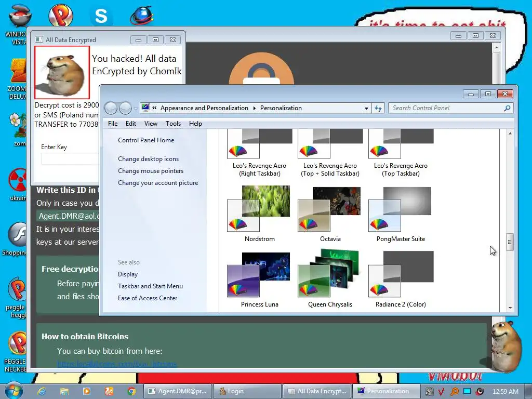Click the Control Panel address bar icon
The height and width of the screenshot is (399, 532).
point(145,108)
